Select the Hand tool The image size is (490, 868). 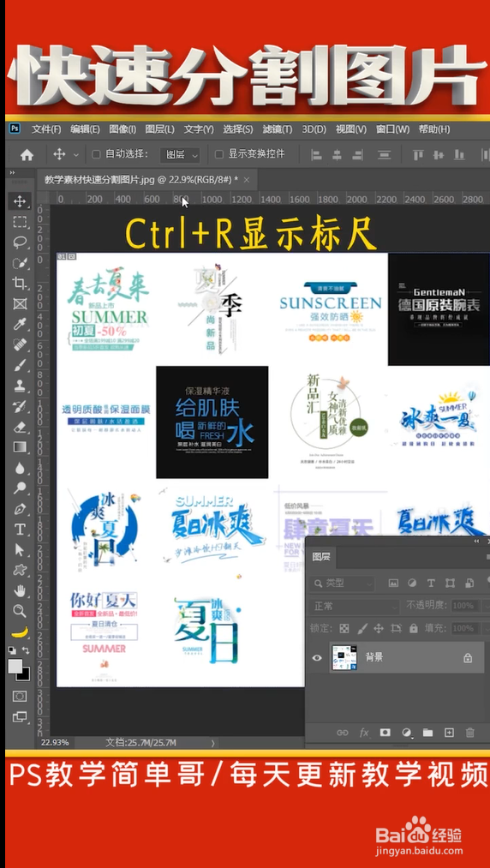(20, 590)
